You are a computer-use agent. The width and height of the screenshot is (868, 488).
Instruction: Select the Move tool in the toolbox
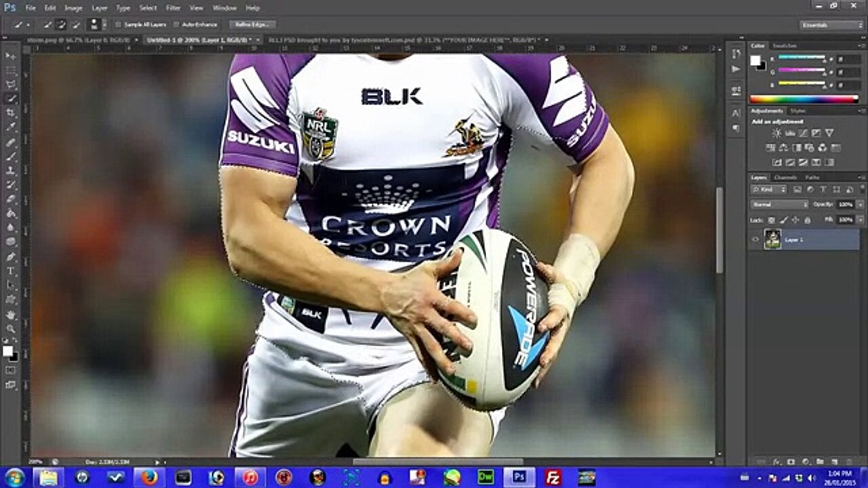click(11, 56)
